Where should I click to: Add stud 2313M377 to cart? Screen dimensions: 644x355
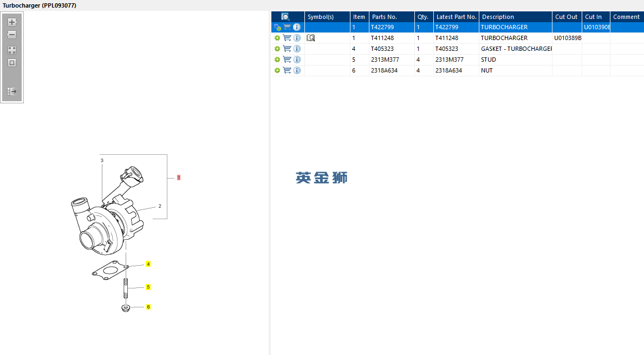point(287,60)
